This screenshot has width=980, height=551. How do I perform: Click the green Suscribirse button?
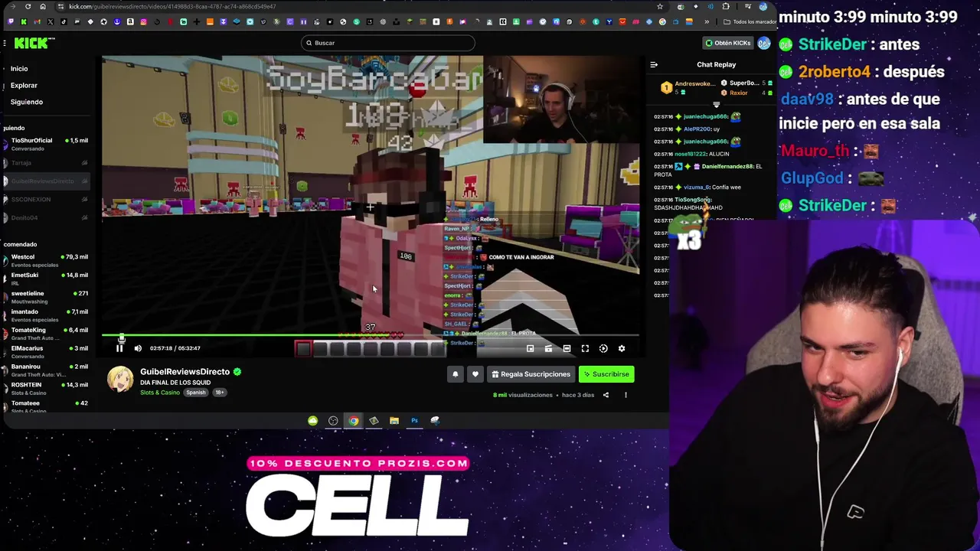coord(606,374)
